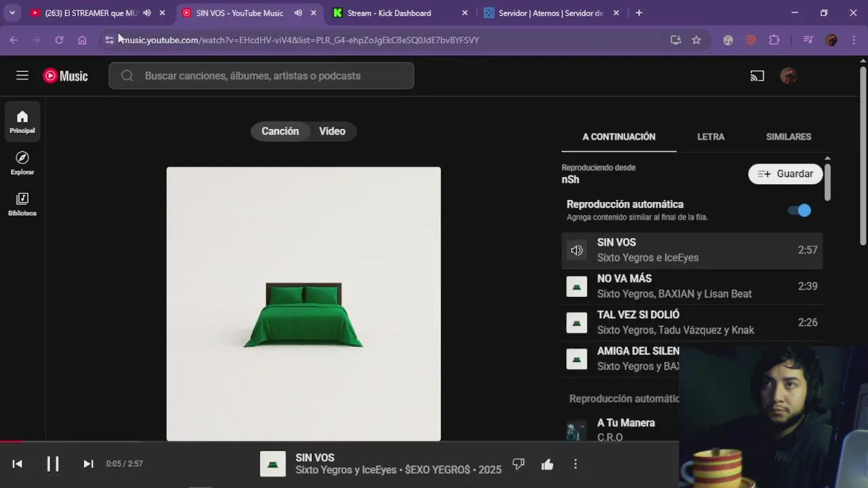Click TAL VEZ SI DOLIÓ thumbnail
The image size is (868, 488).
[x=576, y=323]
